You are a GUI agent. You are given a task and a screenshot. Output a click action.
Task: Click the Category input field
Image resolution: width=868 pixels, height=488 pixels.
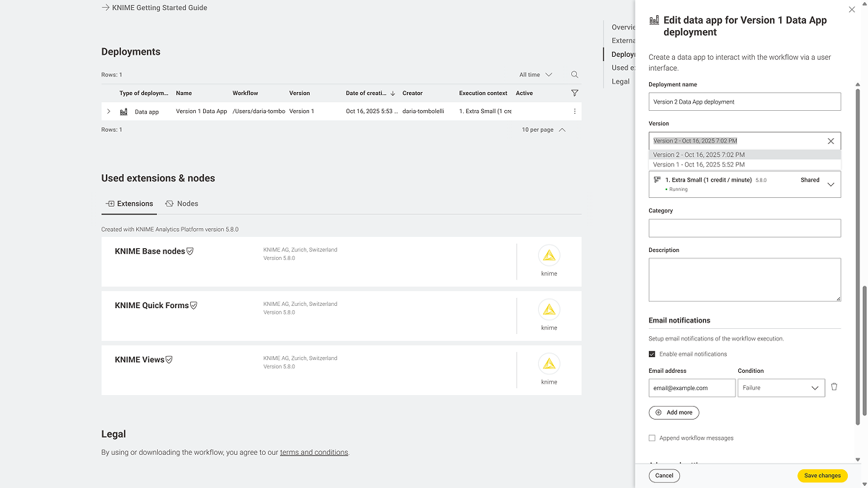click(x=744, y=228)
